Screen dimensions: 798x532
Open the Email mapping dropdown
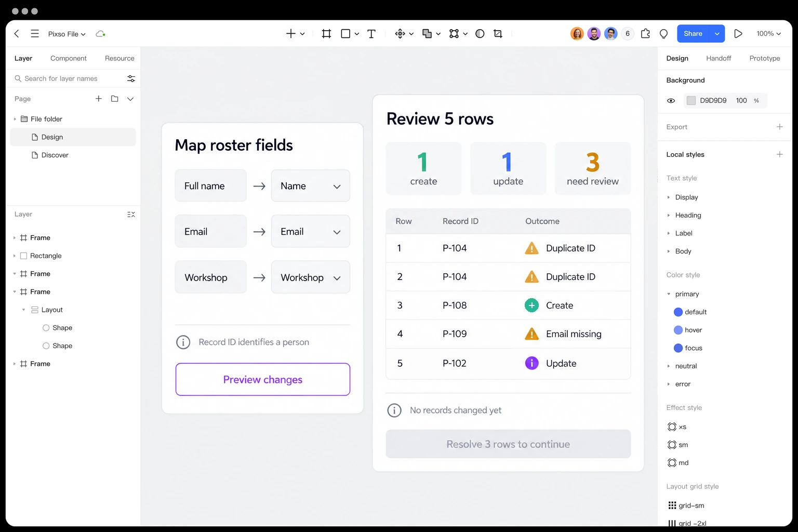coord(311,232)
